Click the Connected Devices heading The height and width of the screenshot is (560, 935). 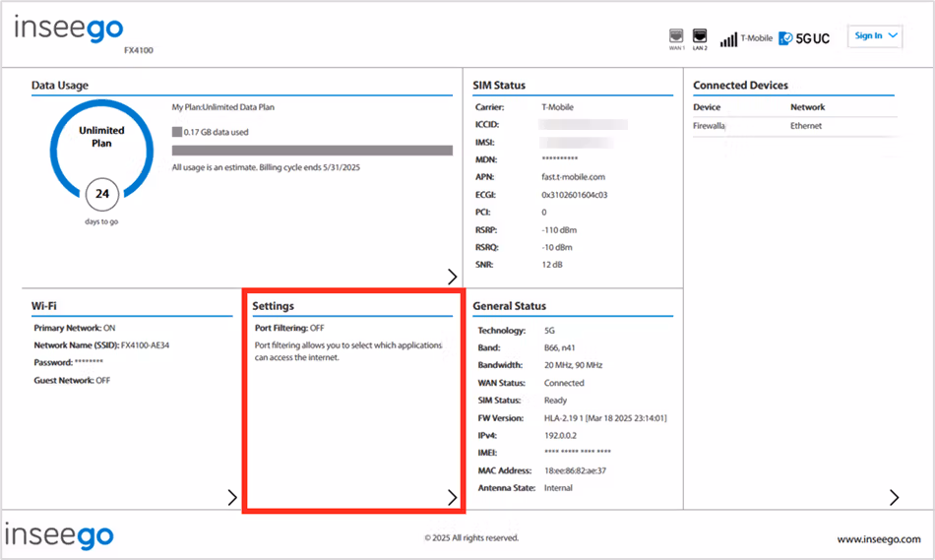[740, 86]
